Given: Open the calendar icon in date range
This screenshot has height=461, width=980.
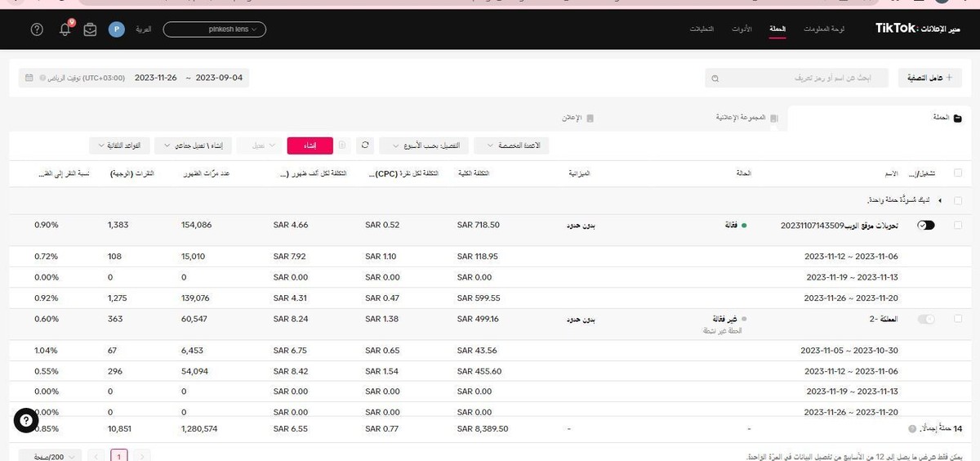Looking at the screenshot, I should coord(29,78).
